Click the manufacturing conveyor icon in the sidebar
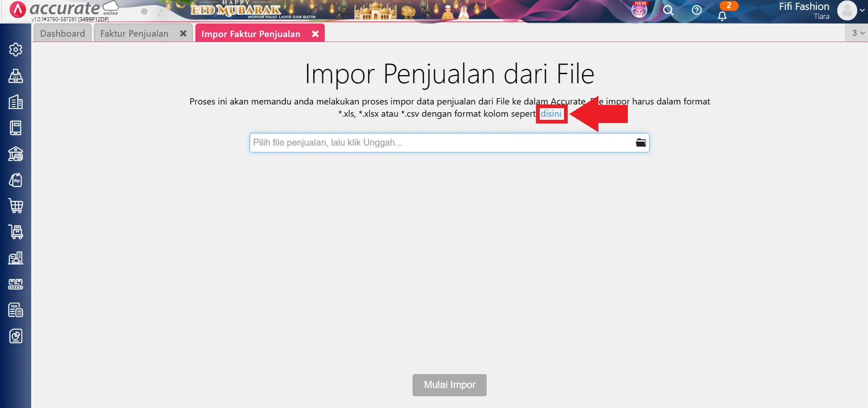 (x=16, y=284)
